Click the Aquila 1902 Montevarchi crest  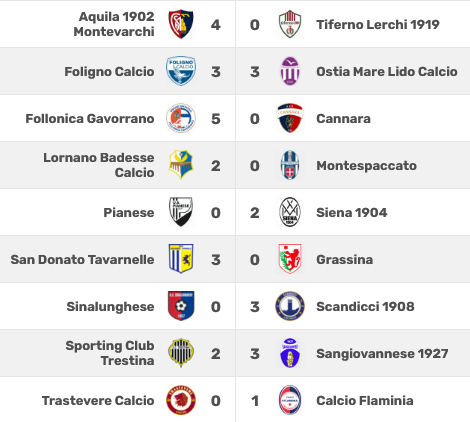(x=181, y=24)
